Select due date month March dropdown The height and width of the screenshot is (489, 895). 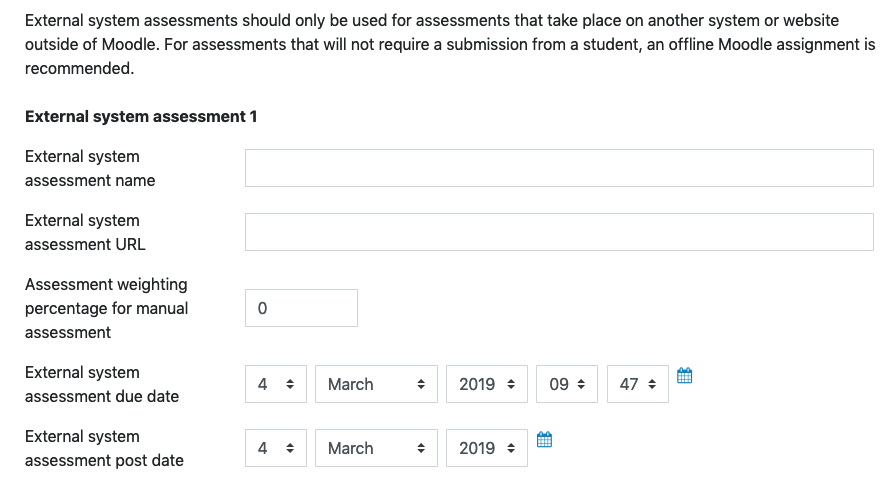point(376,384)
